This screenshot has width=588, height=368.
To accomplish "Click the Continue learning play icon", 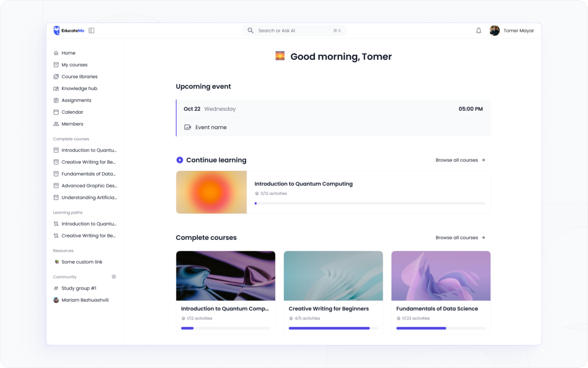I will 180,160.
